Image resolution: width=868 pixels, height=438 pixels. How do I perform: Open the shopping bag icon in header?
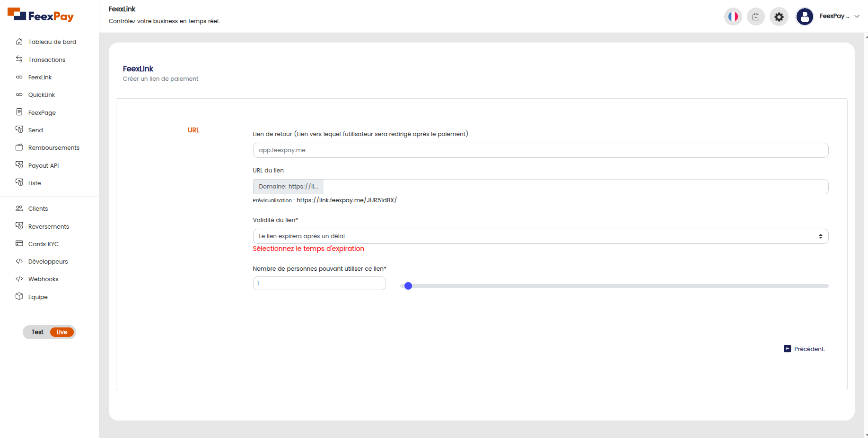click(756, 17)
